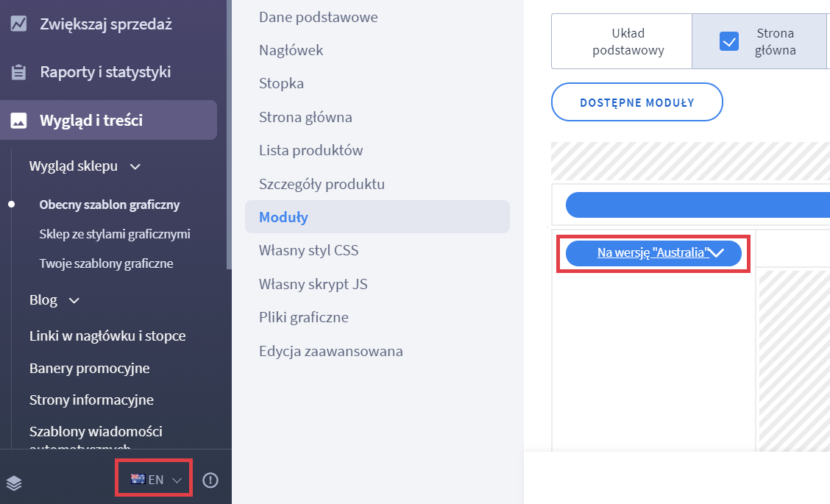Select Obecny szablon graficzny item
Screen dimensions: 830x504
[109, 205]
